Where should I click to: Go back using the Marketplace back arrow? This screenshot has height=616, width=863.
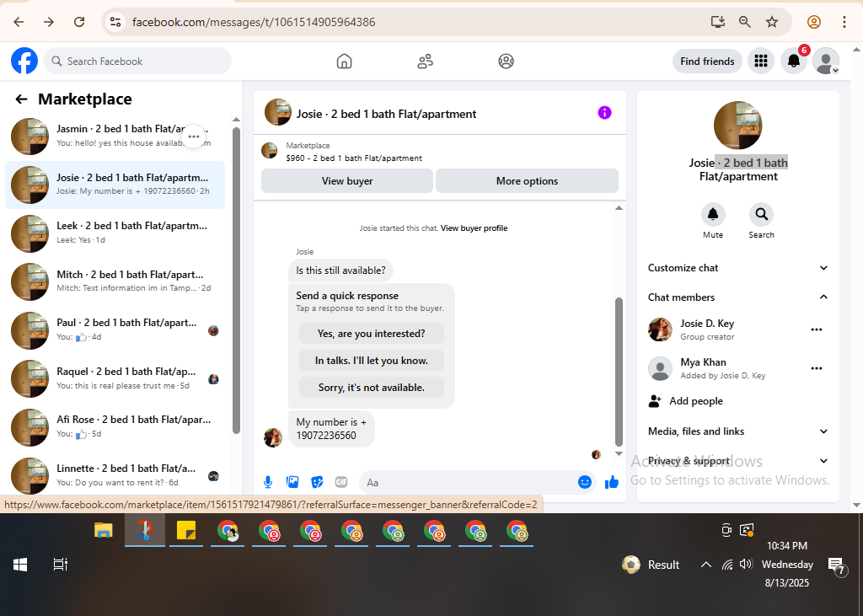tap(21, 99)
